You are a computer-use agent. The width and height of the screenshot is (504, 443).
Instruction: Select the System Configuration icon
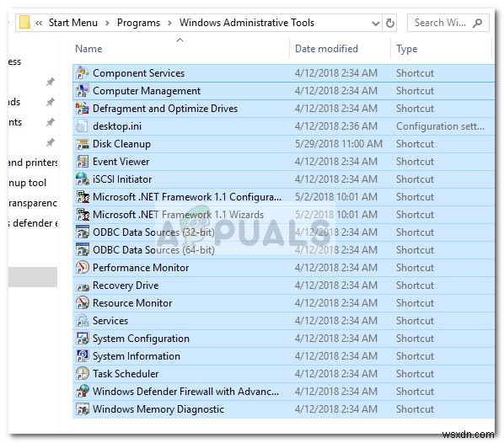pos(83,338)
